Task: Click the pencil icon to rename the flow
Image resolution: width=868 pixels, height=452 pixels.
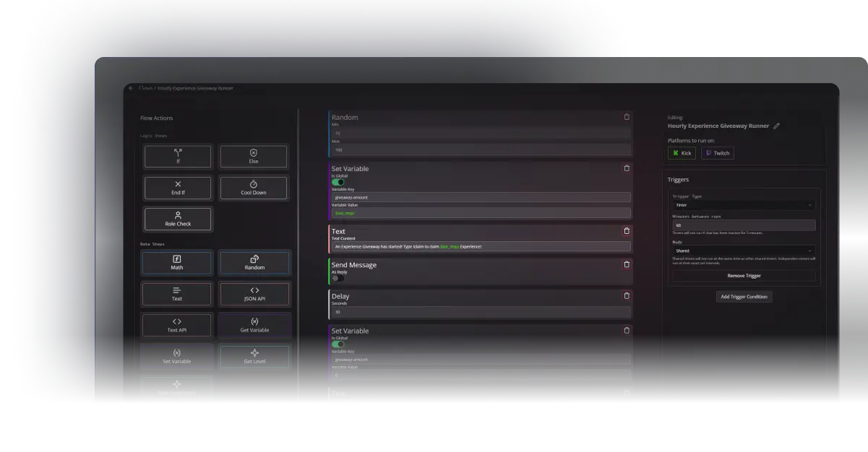Action: [x=775, y=126]
